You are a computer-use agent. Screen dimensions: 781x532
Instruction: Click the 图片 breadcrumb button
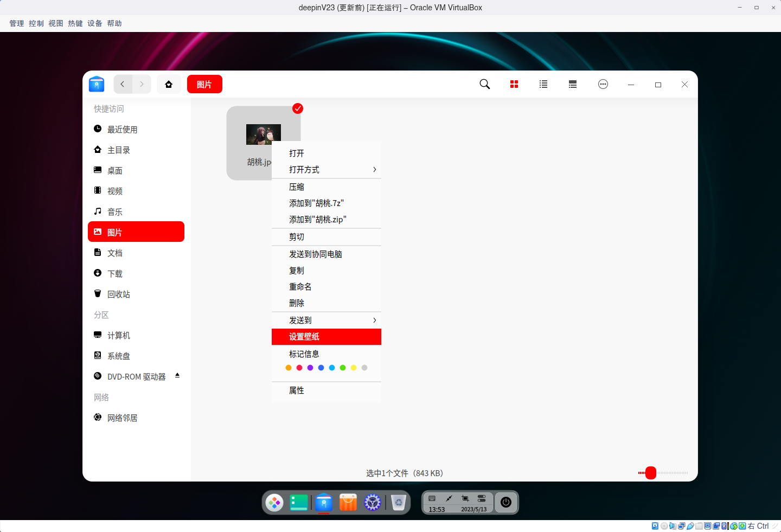click(204, 84)
